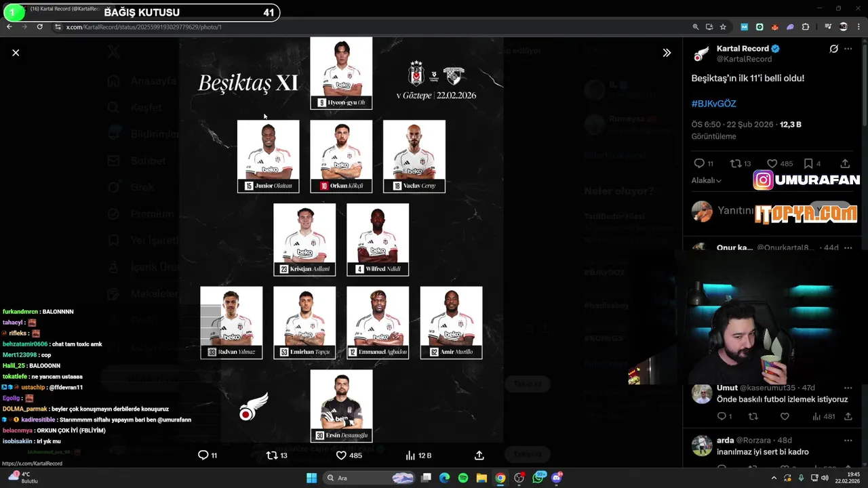Zoom magnifier icon in address bar
868x488 pixels.
click(x=695, y=27)
